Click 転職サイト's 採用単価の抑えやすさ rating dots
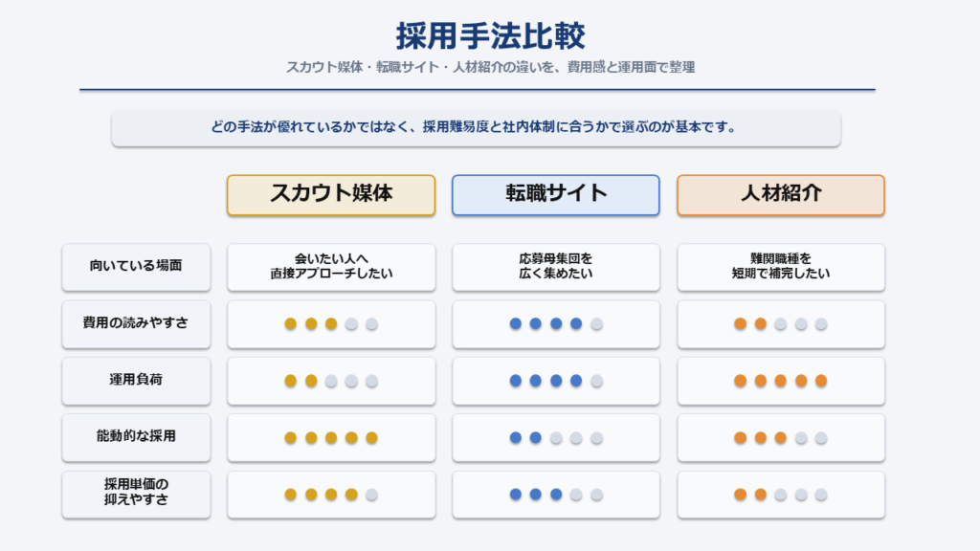This screenshot has width=980, height=551. tap(556, 495)
